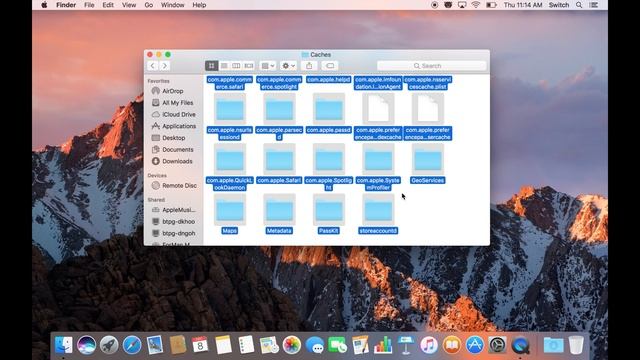This screenshot has height=360, width=640.
Task: Switch Finder to list view
Action: coord(224,66)
